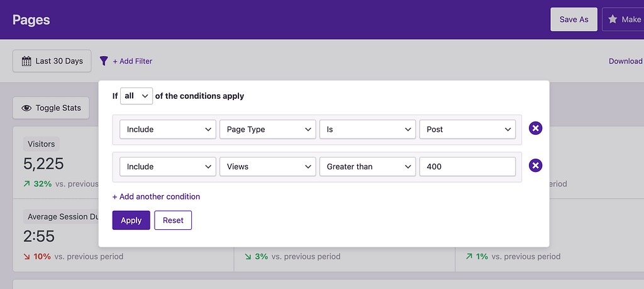Remove the Page Type condition row
Screen dimensions: 644x289
coord(535,128)
